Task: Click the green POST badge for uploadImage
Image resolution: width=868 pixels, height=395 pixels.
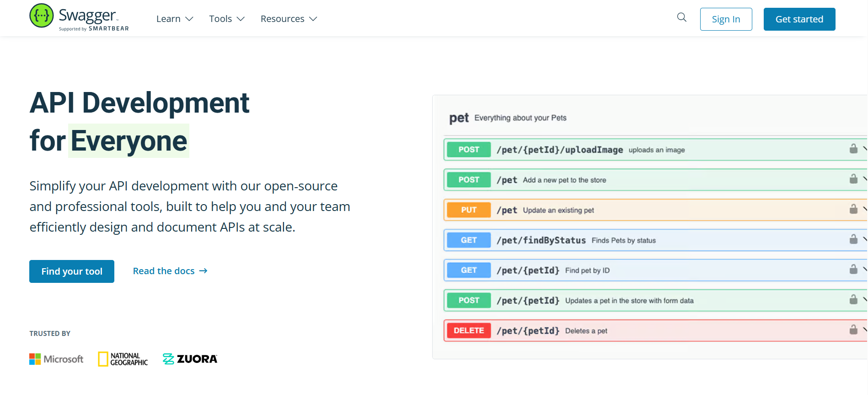Action: pyautogui.click(x=469, y=150)
